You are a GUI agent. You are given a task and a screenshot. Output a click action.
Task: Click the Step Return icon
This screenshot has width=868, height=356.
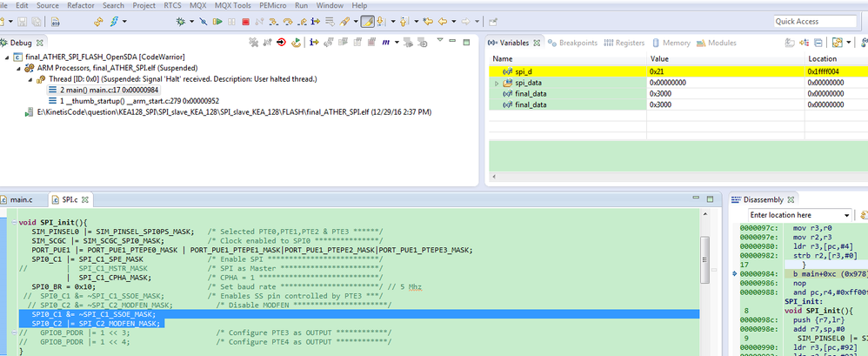303,22
